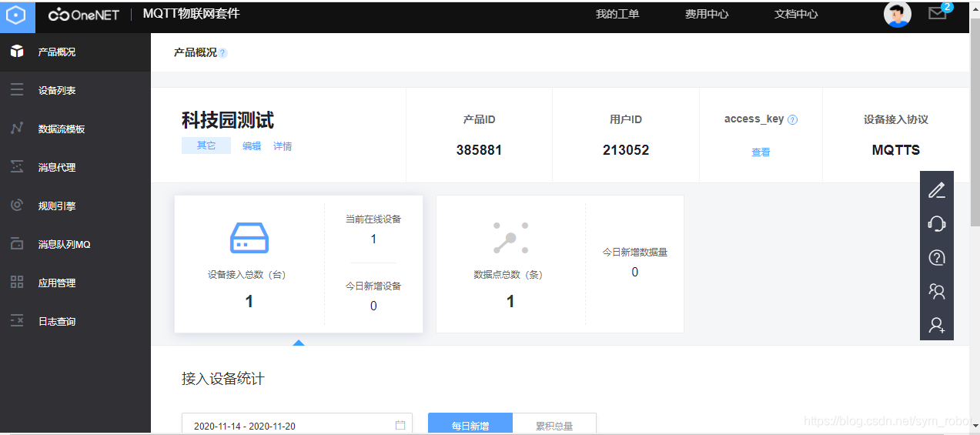Click the product ID value 385881

coord(479,150)
